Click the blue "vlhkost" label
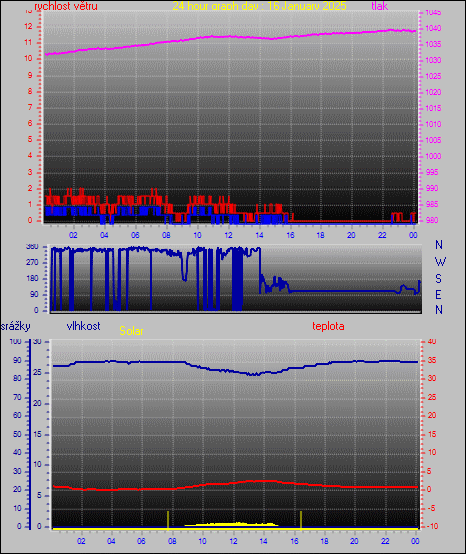 83,326
